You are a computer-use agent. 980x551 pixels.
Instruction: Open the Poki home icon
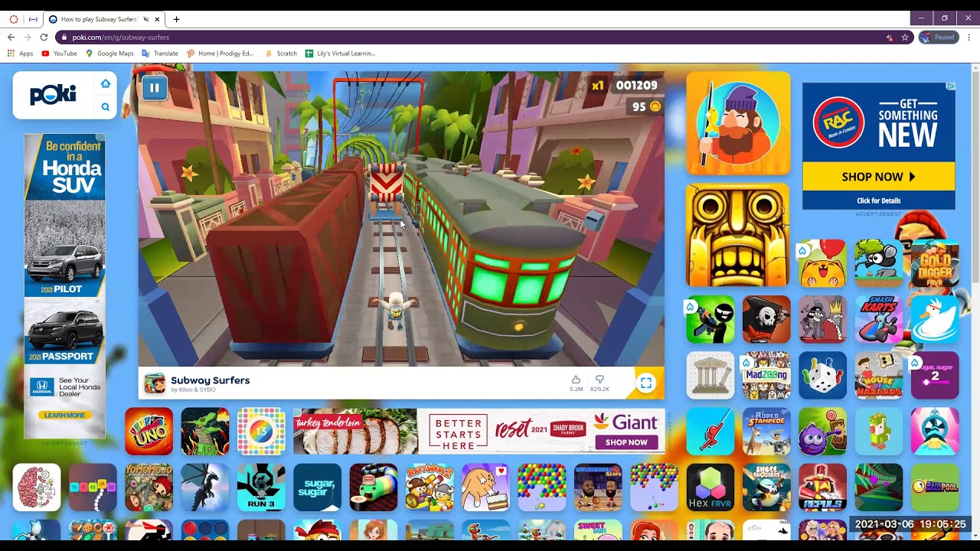[x=106, y=83]
